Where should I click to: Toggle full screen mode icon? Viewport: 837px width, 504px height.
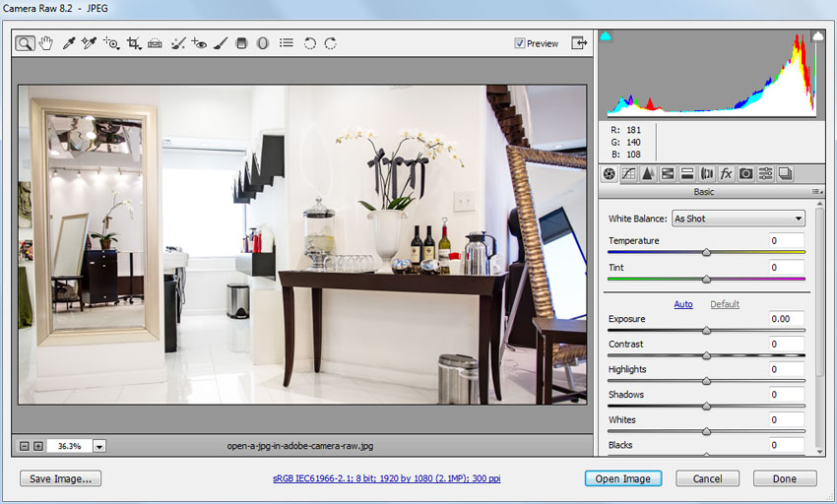click(x=579, y=42)
